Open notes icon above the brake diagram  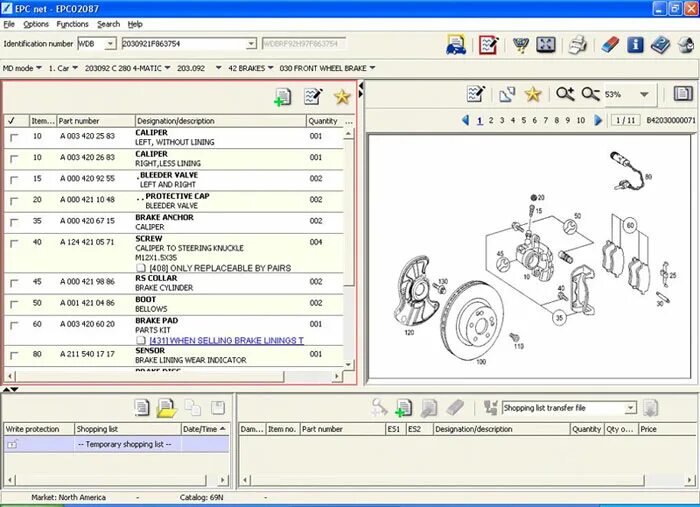tap(475, 94)
